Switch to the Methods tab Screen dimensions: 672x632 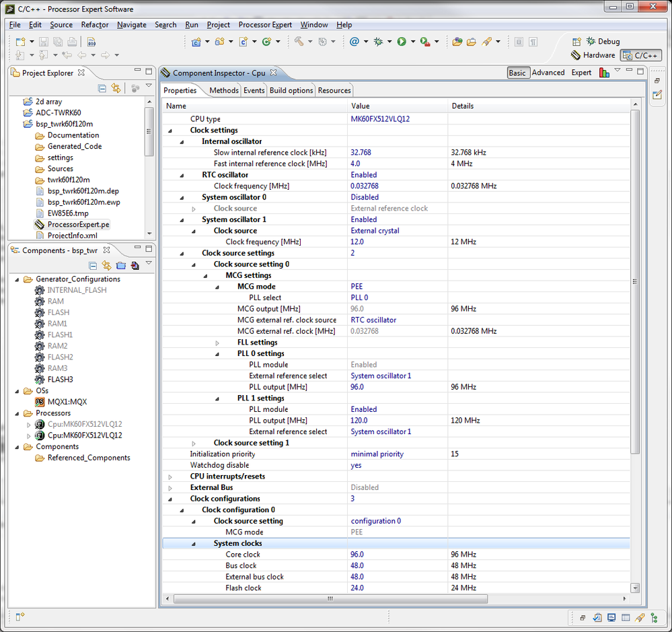(224, 90)
